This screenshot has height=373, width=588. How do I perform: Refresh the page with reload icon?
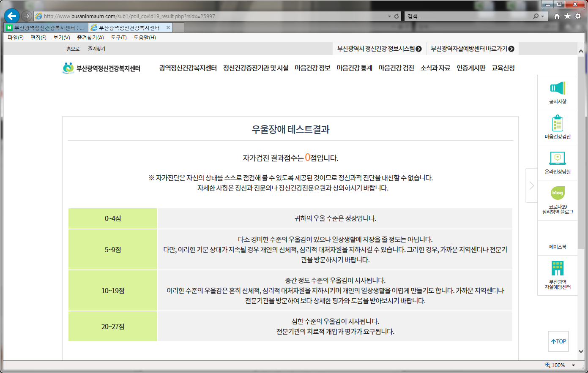coord(397,16)
